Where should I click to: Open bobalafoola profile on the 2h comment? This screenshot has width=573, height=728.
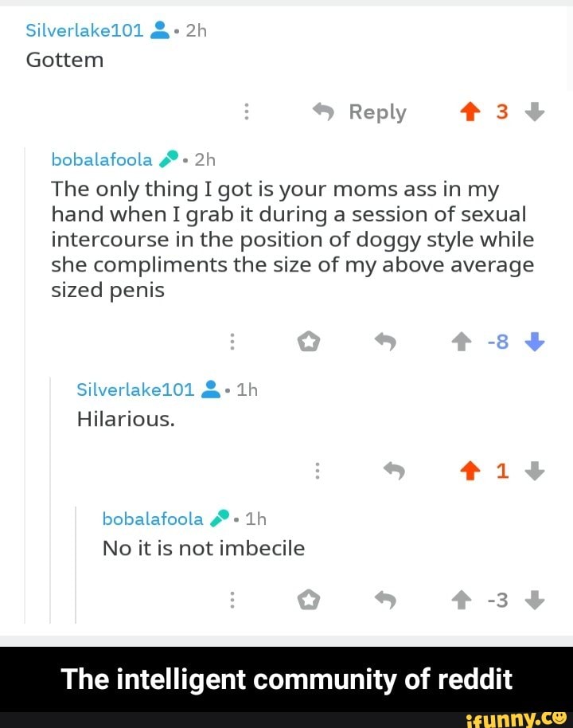(101, 159)
